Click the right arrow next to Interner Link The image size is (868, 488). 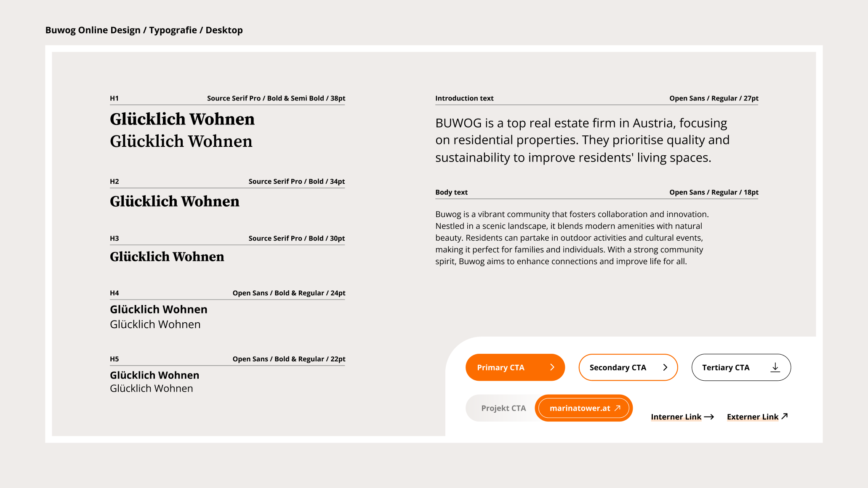[x=709, y=417]
